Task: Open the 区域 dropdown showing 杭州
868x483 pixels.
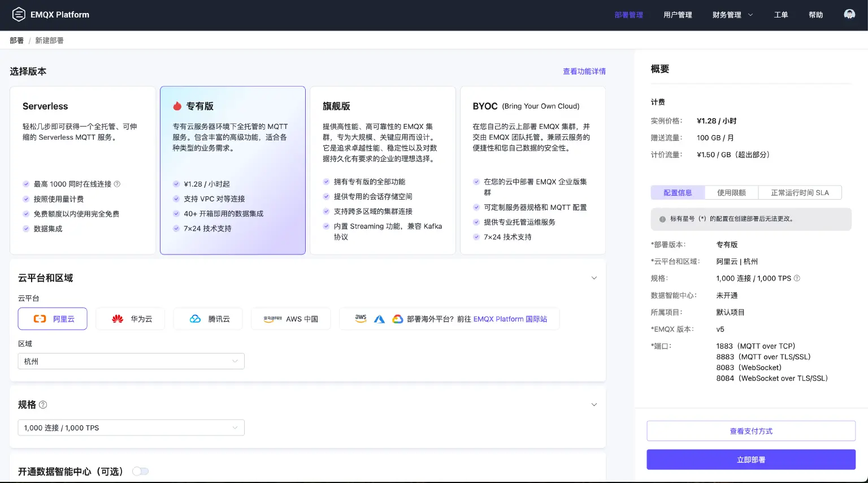Action: click(131, 361)
